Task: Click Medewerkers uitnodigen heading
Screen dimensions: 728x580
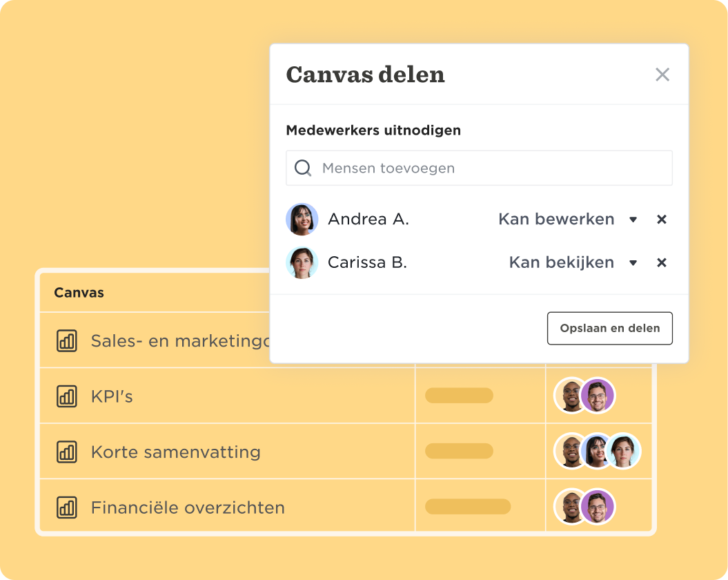Action: coord(373,130)
